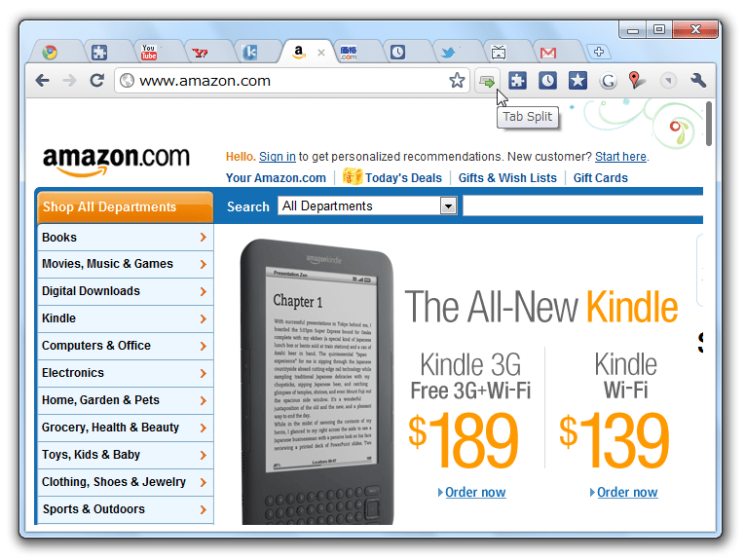Click the Amazon search text field
The width and height of the screenshot is (745, 560).
582,205
